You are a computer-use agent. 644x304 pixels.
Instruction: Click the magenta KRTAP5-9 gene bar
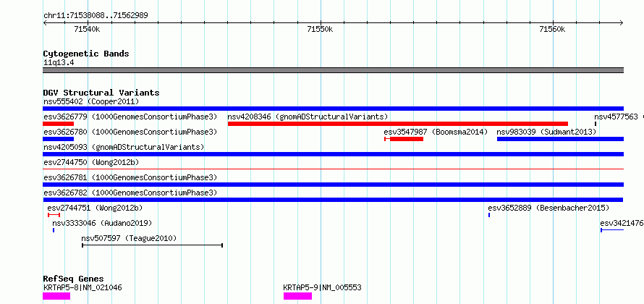(298, 296)
